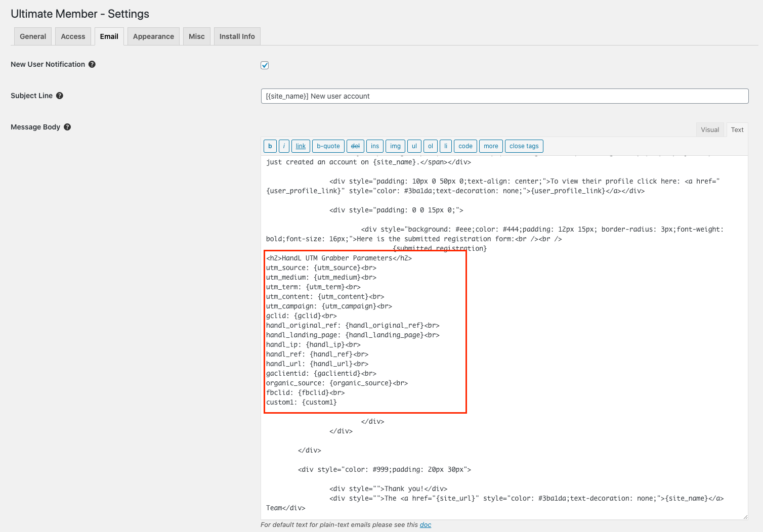Click the Subject Line text field
This screenshot has height=532, width=763.
504,96
